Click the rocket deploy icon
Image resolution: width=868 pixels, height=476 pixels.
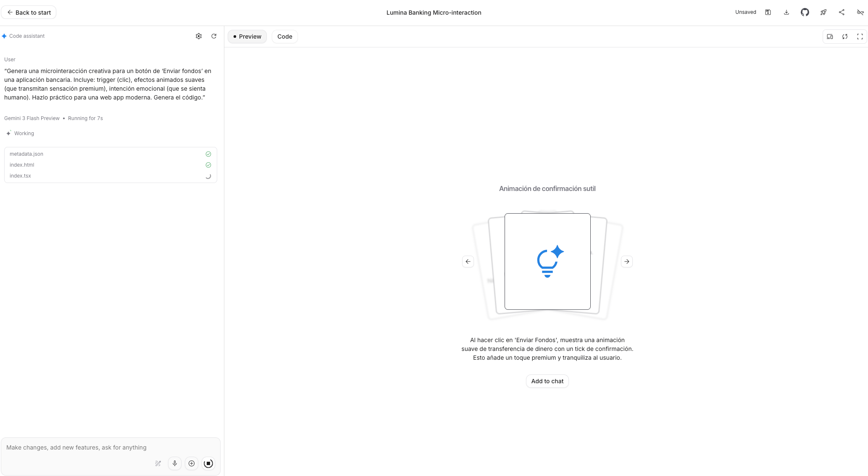[x=823, y=12]
